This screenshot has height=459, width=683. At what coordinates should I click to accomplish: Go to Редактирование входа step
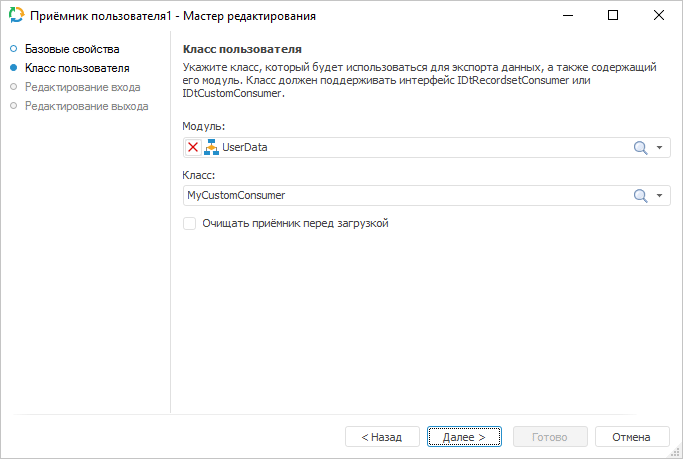[82, 87]
